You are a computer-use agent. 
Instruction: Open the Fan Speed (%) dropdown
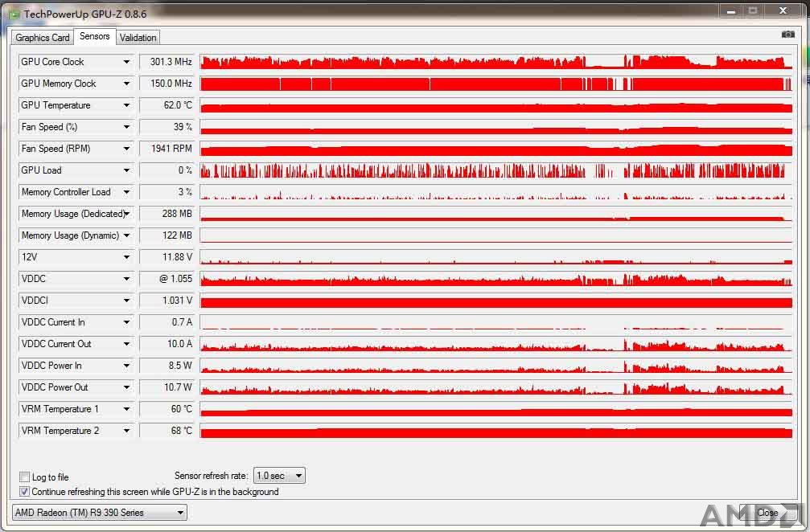[x=126, y=127]
